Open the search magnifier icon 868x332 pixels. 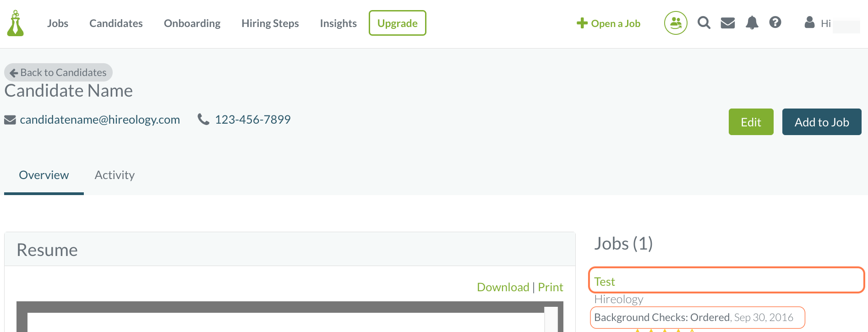point(704,23)
